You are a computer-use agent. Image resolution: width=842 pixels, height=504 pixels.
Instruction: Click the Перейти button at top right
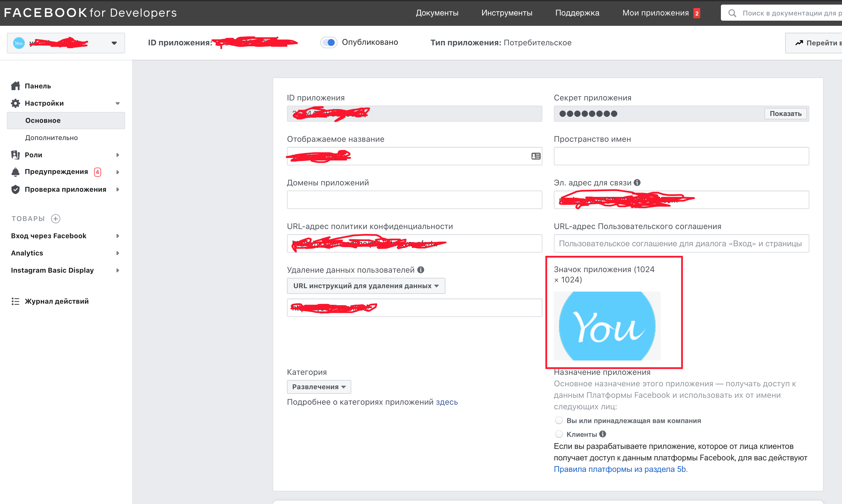point(814,43)
